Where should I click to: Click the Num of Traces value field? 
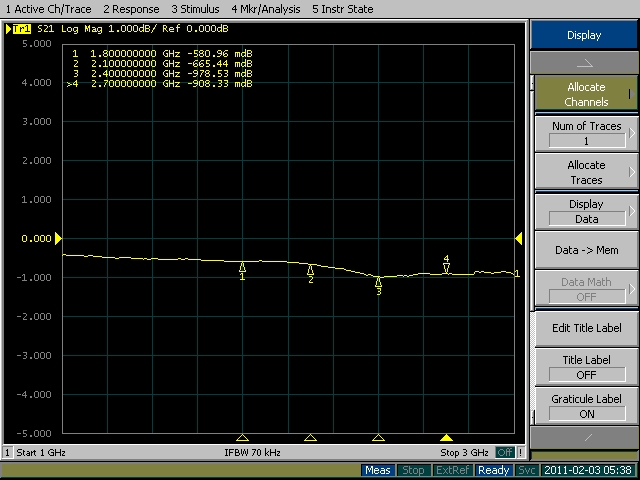(587, 141)
